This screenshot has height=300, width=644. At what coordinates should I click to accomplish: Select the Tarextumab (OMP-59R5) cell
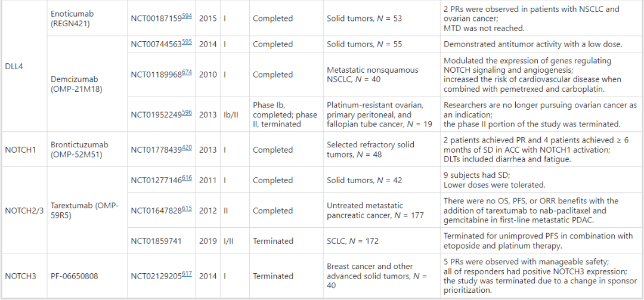tap(84, 211)
